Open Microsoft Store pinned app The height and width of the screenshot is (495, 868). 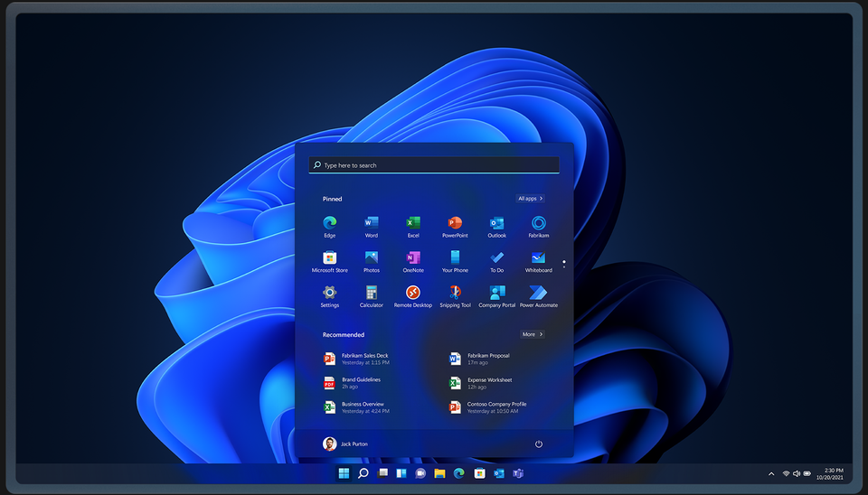pyautogui.click(x=329, y=258)
